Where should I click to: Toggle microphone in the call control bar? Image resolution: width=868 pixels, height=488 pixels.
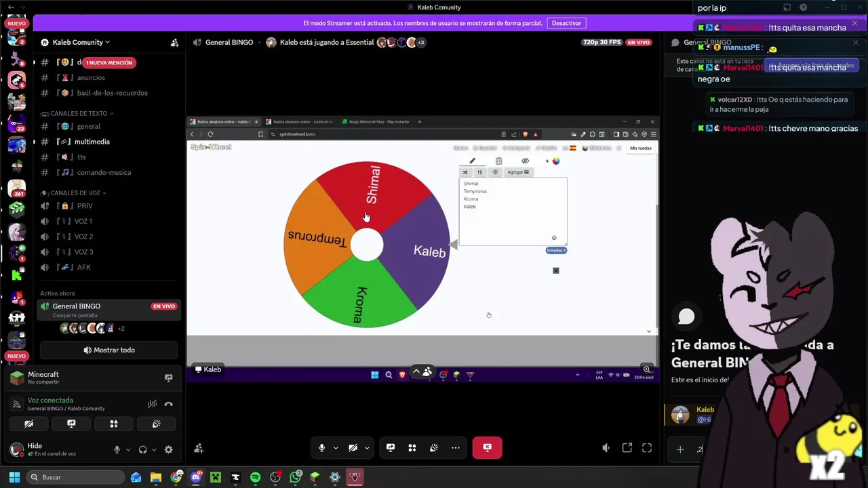pyautogui.click(x=322, y=447)
